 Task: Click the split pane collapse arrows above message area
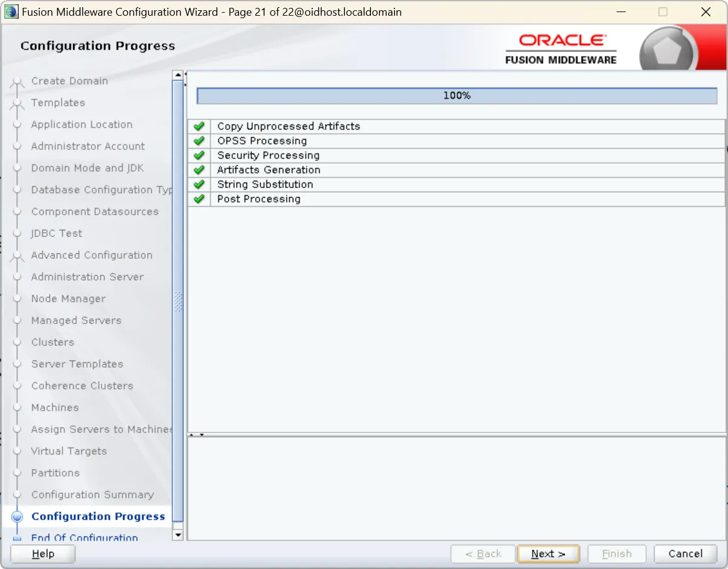197,435
